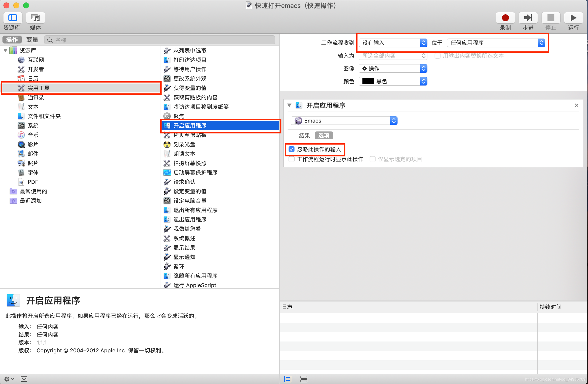The image size is (588, 384).
Task: Switch to the 操作 tab
Action: click(x=12, y=40)
